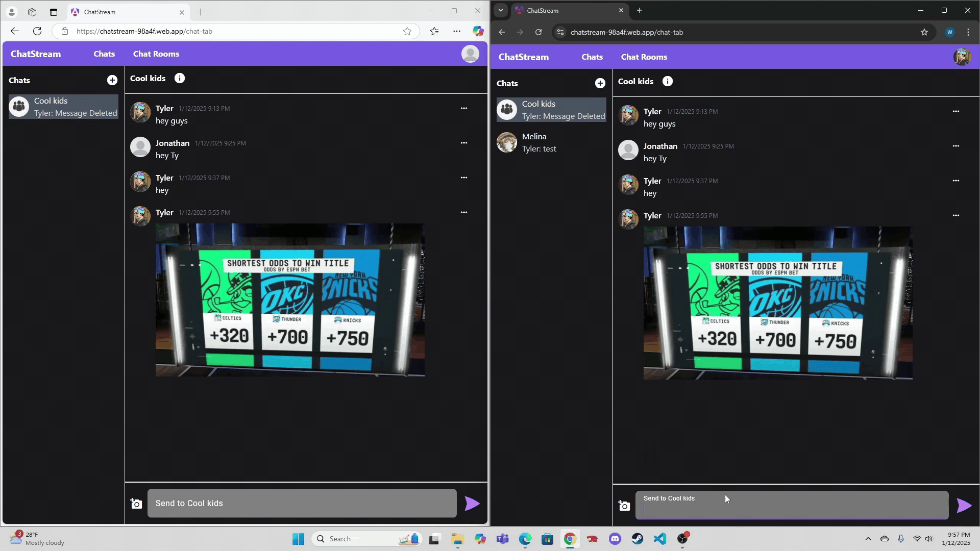Click the camera attach icon in Edge window
Screen dimensions: 980x551
click(136, 504)
